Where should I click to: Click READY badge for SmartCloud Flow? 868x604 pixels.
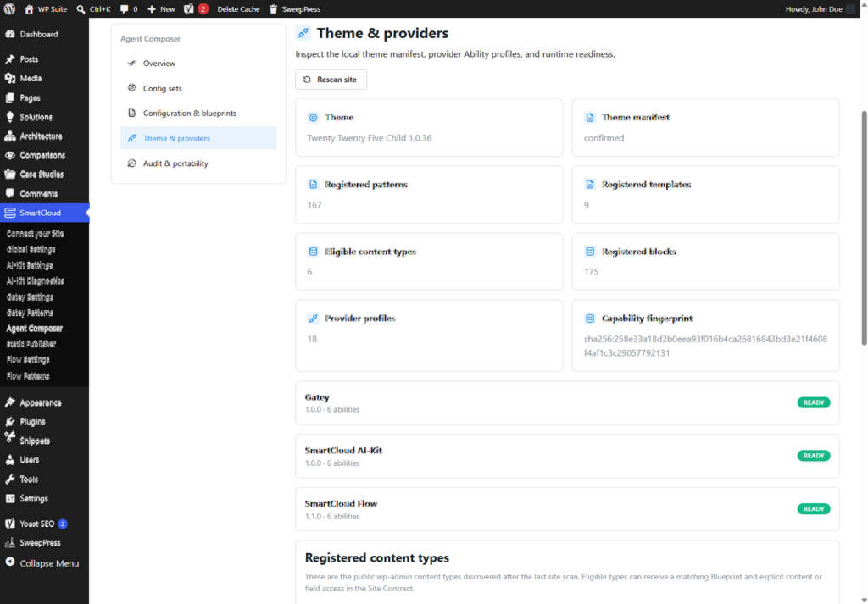[x=814, y=509]
